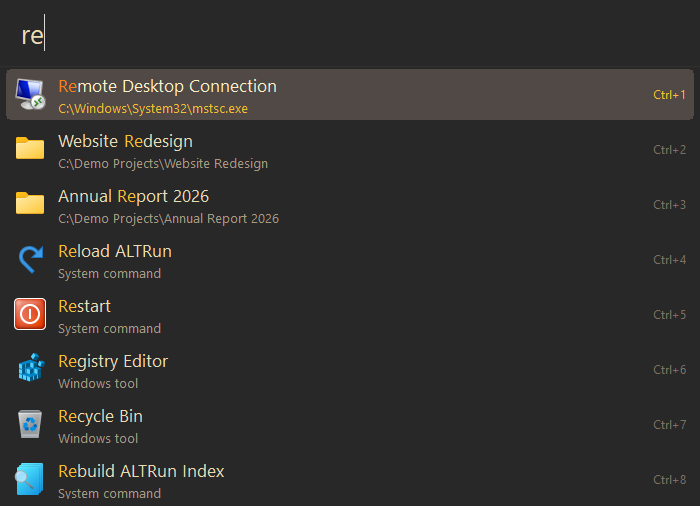The width and height of the screenshot is (700, 506).
Task: Select the 'Website Redesign' result title
Action: [x=125, y=141]
